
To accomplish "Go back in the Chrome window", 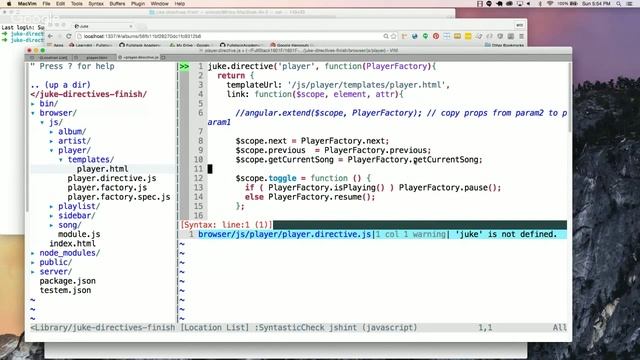I will (x=50, y=36).
